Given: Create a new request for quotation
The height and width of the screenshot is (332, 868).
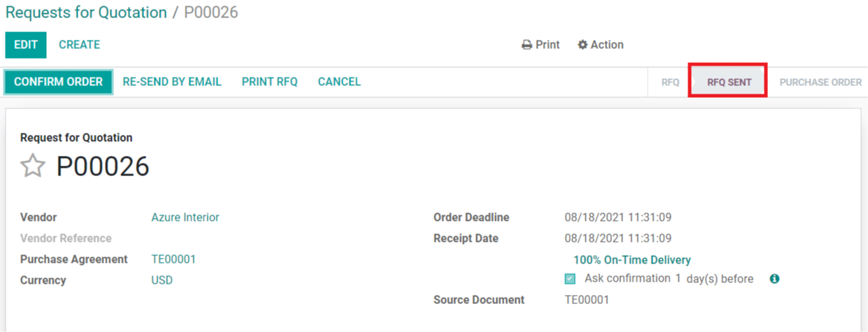Looking at the screenshot, I should [x=79, y=45].
